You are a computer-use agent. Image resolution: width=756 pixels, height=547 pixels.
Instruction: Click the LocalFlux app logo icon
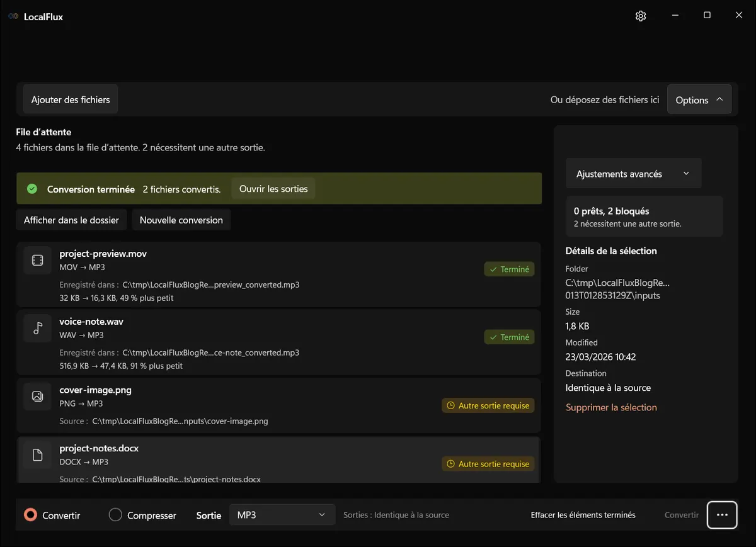(13, 16)
